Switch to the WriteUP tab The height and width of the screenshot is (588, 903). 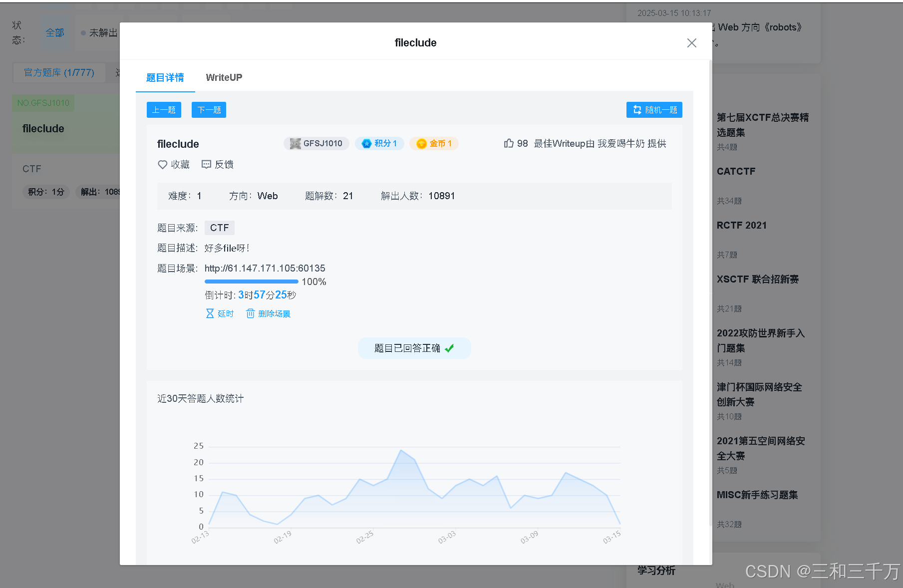(224, 77)
